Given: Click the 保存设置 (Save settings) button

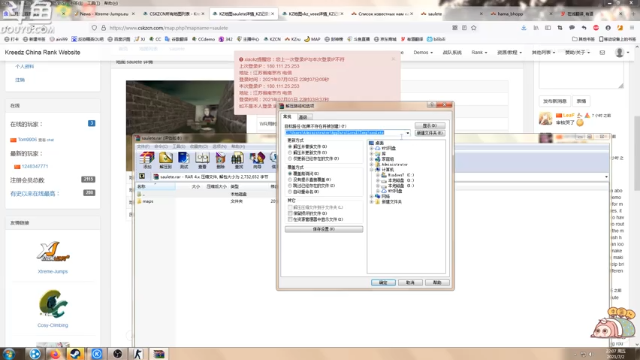Looking at the screenshot, I should click(324, 229).
